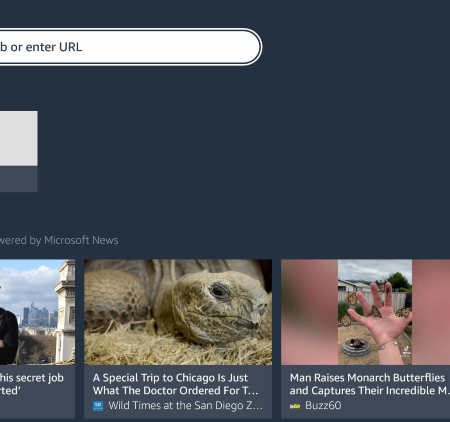
Task: Click the San Diego Zoo blue source icon
Action: click(98, 406)
